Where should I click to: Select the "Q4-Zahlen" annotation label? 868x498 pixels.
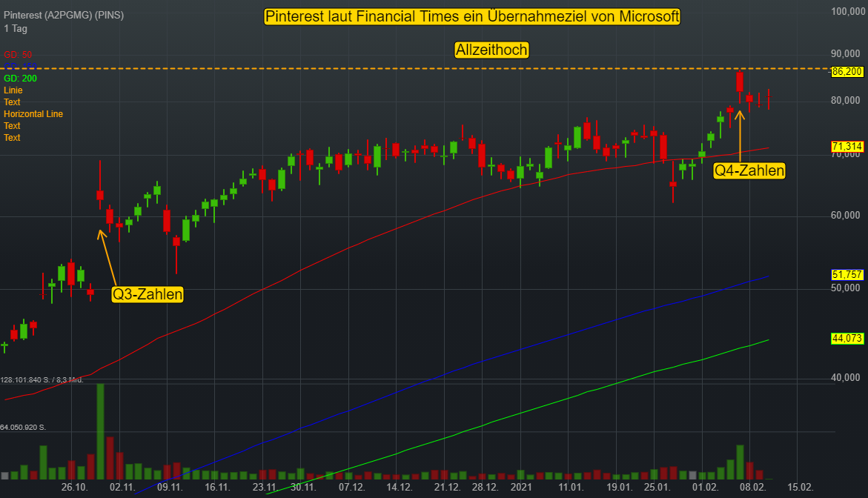point(749,170)
